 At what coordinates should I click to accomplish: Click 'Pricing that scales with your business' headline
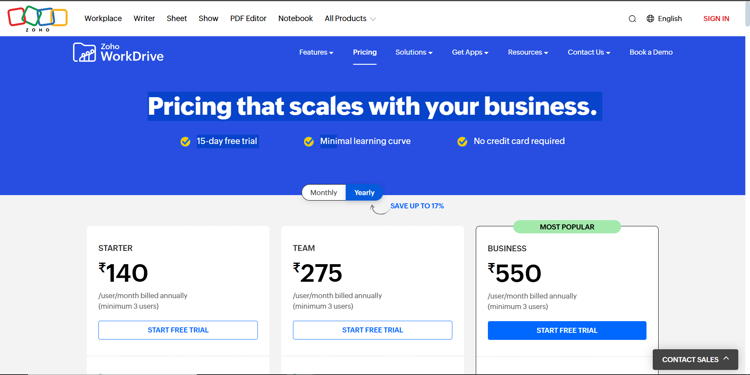pos(373,106)
